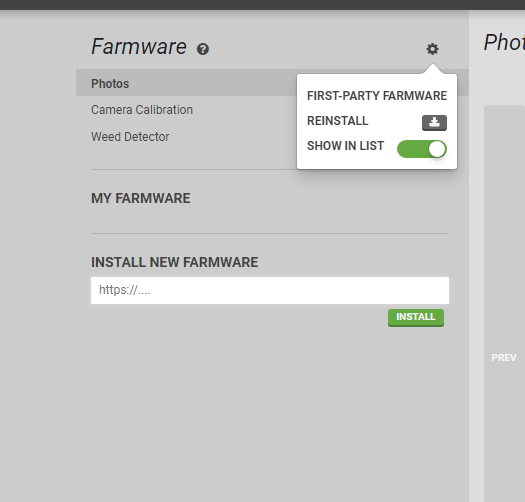This screenshot has height=502, width=525.
Task: Click the green Install button
Action: pyautogui.click(x=416, y=317)
